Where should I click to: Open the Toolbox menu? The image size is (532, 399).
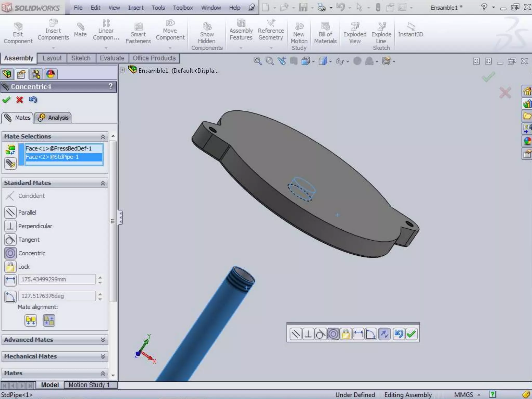coord(183,8)
